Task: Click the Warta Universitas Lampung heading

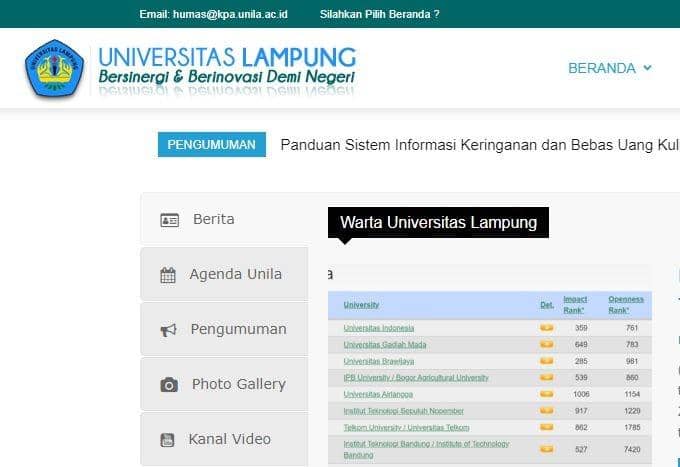Action: click(x=438, y=222)
